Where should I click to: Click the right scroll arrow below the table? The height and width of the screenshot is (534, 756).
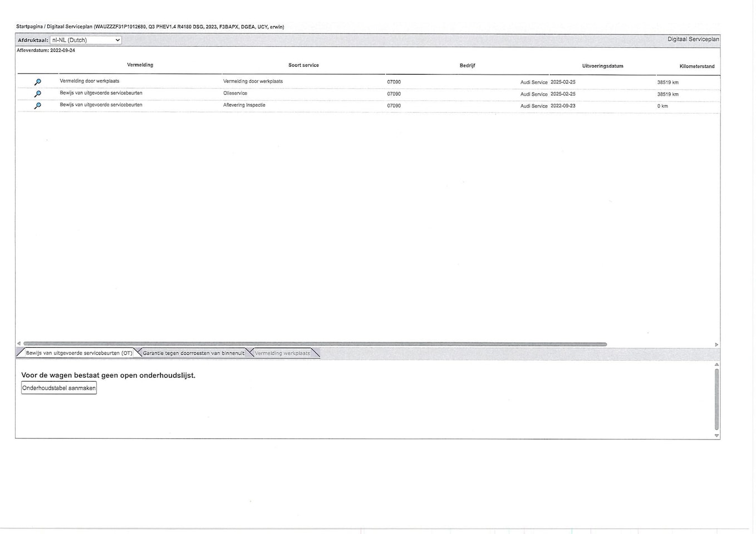click(716, 345)
